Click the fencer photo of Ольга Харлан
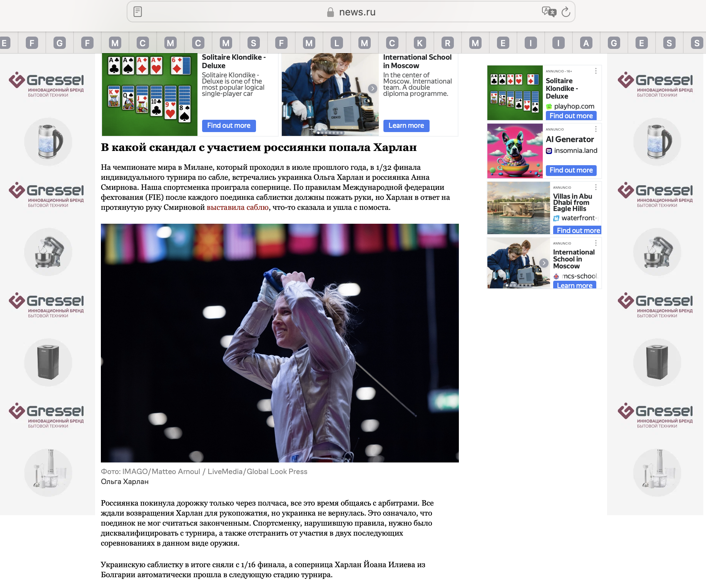 tap(279, 343)
